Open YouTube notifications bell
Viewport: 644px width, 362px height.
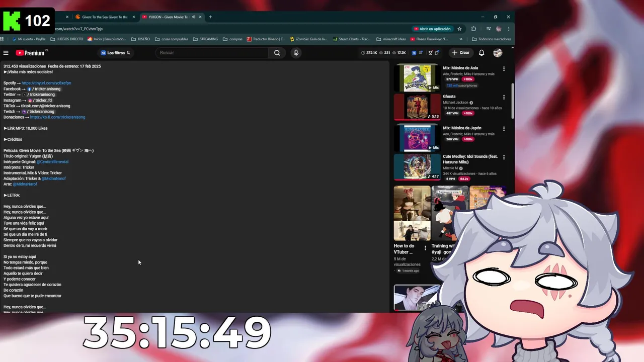(x=481, y=53)
